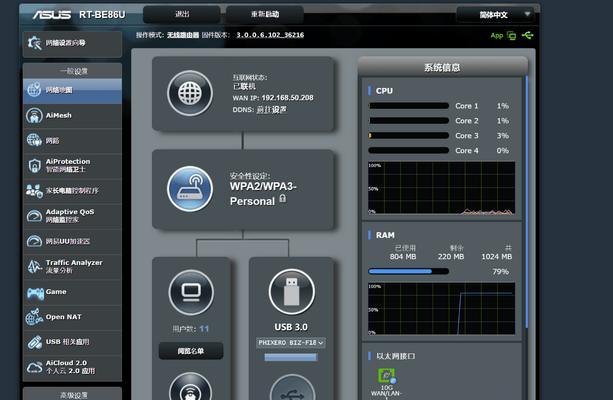Click the second USB port icon at bottom
The height and width of the screenshot is (400, 613).
pyautogui.click(x=292, y=387)
